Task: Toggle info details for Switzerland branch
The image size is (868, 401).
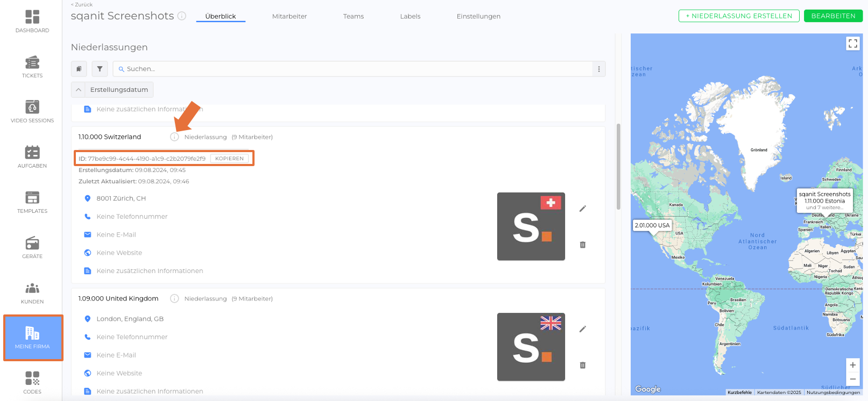Action: point(174,137)
